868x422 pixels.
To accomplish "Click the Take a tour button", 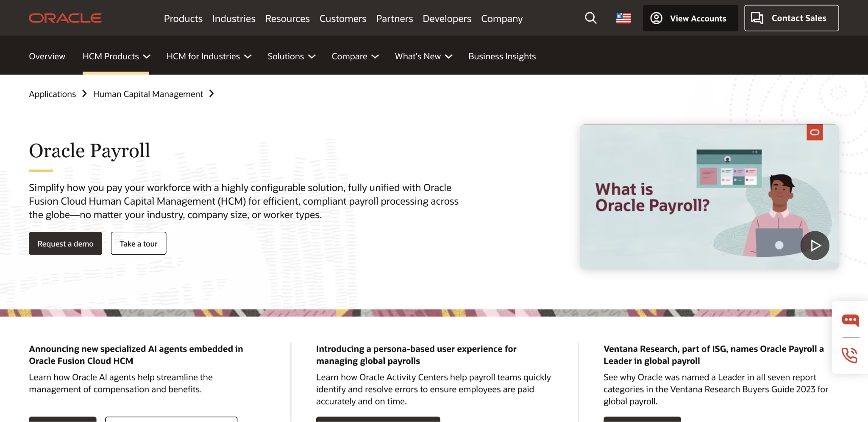I will pyautogui.click(x=138, y=244).
